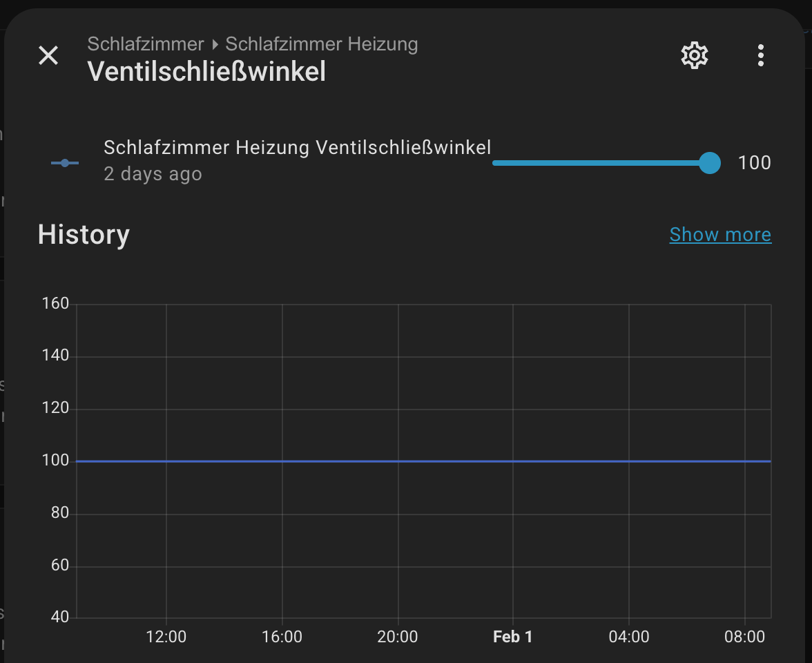Click the 08:00 time axis label
Screen dimensions: 812x663
(x=744, y=637)
